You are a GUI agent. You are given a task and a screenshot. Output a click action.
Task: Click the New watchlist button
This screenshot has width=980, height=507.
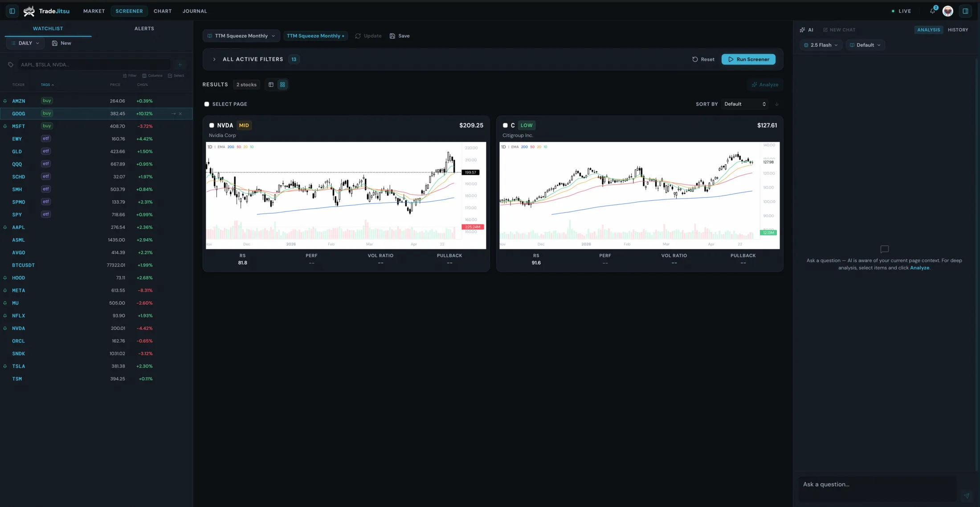[x=61, y=43]
